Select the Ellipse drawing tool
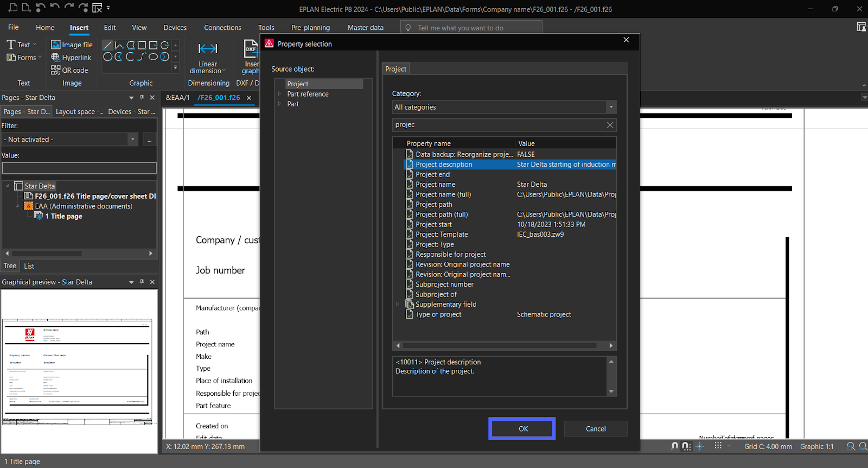The height and width of the screenshot is (468, 868). (x=154, y=56)
